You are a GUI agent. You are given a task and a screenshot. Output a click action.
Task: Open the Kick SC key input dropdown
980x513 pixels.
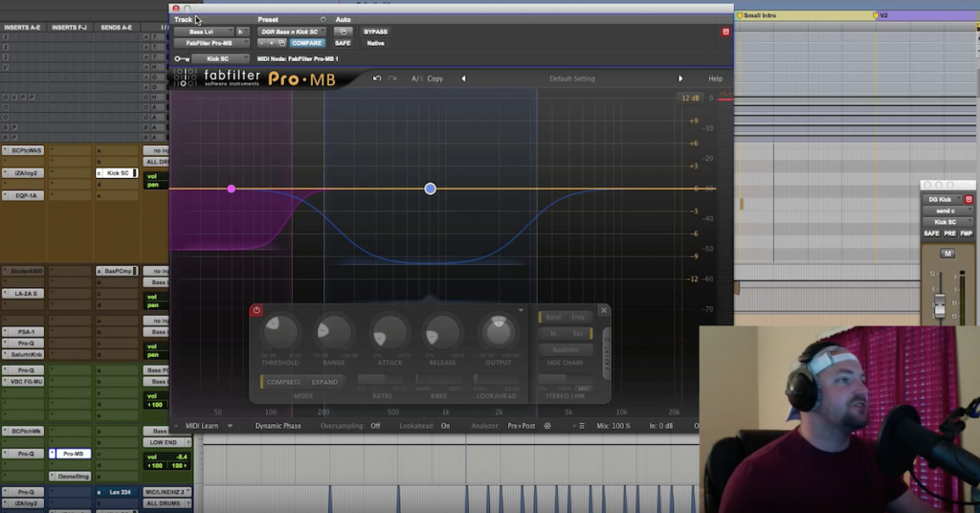click(220, 58)
